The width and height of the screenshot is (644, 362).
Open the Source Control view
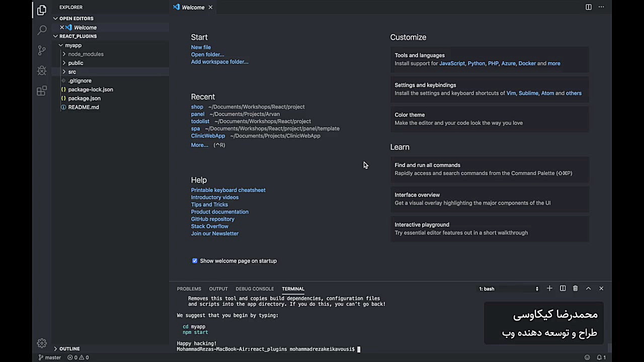(x=42, y=50)
